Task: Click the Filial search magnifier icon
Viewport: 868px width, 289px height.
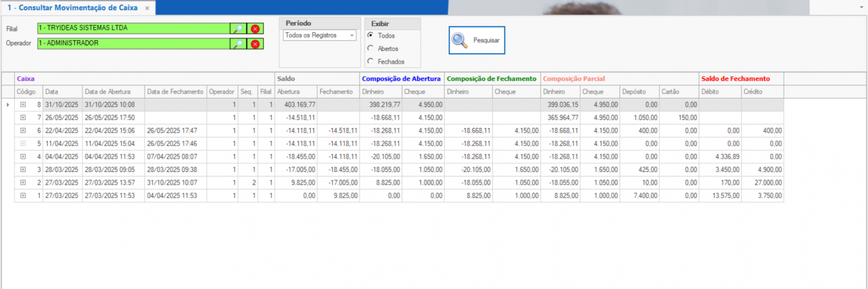Action: (238, 29)
